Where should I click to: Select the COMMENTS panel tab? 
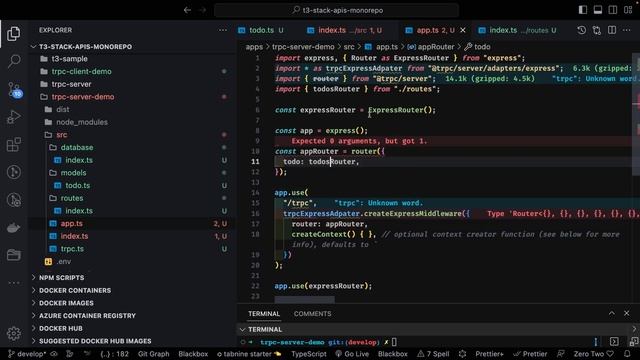coord(312,314)
